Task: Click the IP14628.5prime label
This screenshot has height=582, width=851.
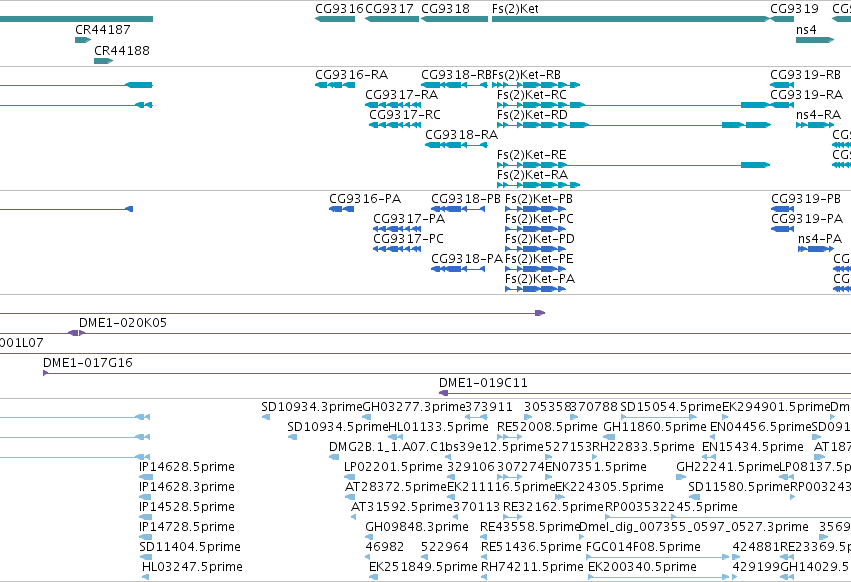Action: [187, 467]
